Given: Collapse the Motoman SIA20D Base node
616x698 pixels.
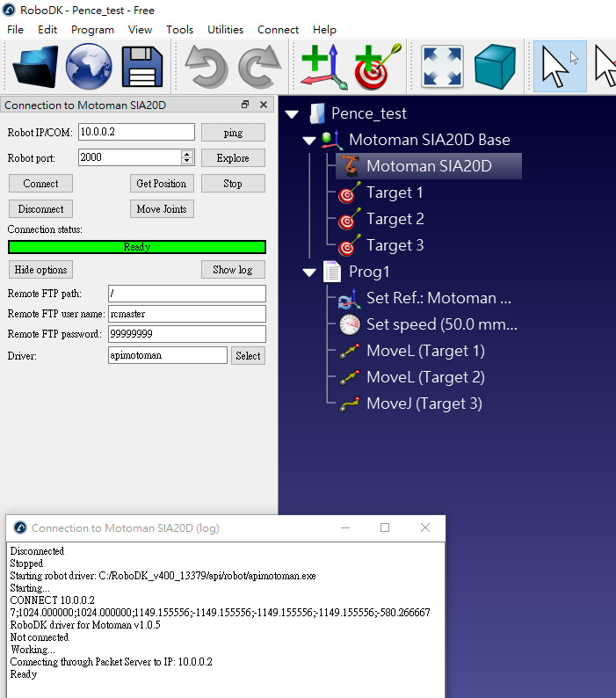Looking at the screenshot, I should point(309,140).
